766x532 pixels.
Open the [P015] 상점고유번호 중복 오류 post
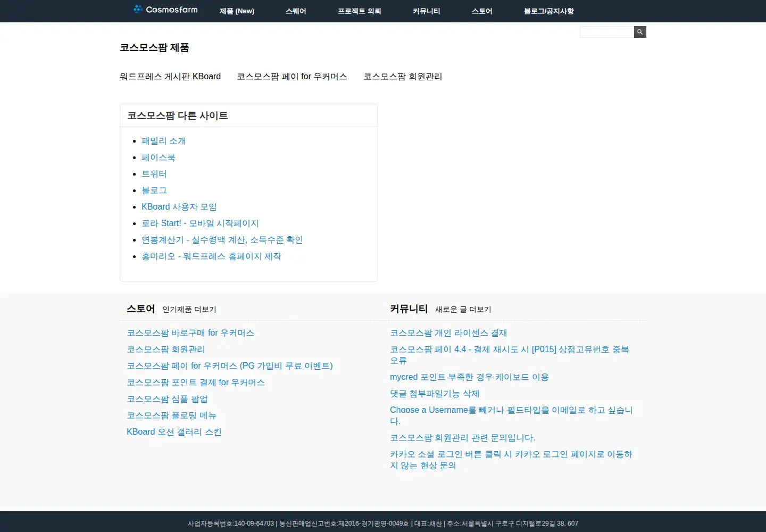(x=510, y=355)
